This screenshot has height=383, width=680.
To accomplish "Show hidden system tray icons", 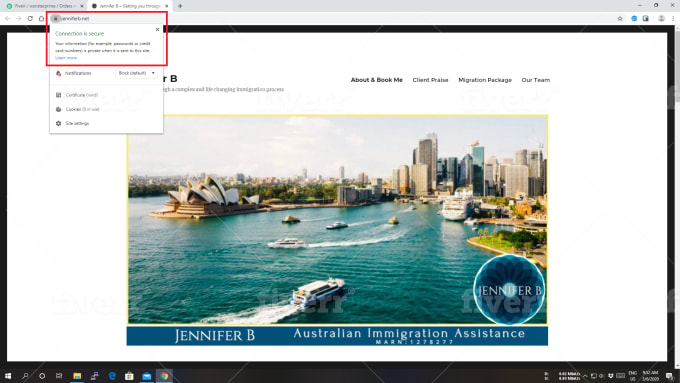I will 585,376.
